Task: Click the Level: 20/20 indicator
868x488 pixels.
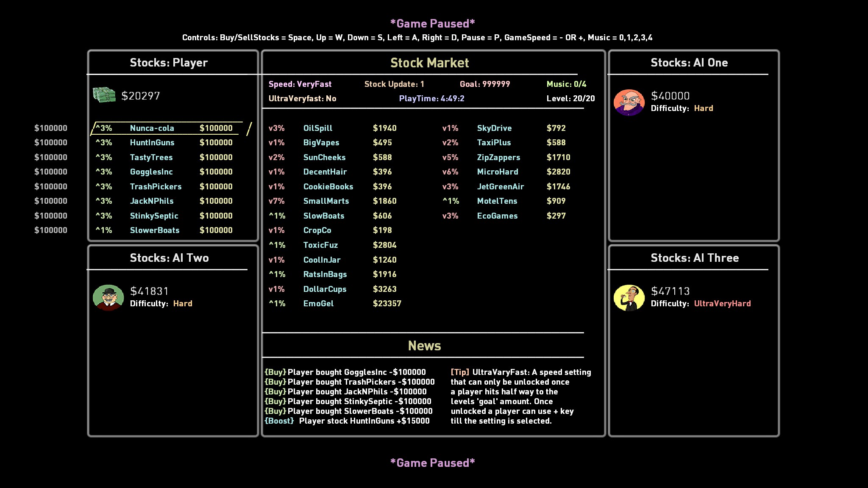Action: 570,99
